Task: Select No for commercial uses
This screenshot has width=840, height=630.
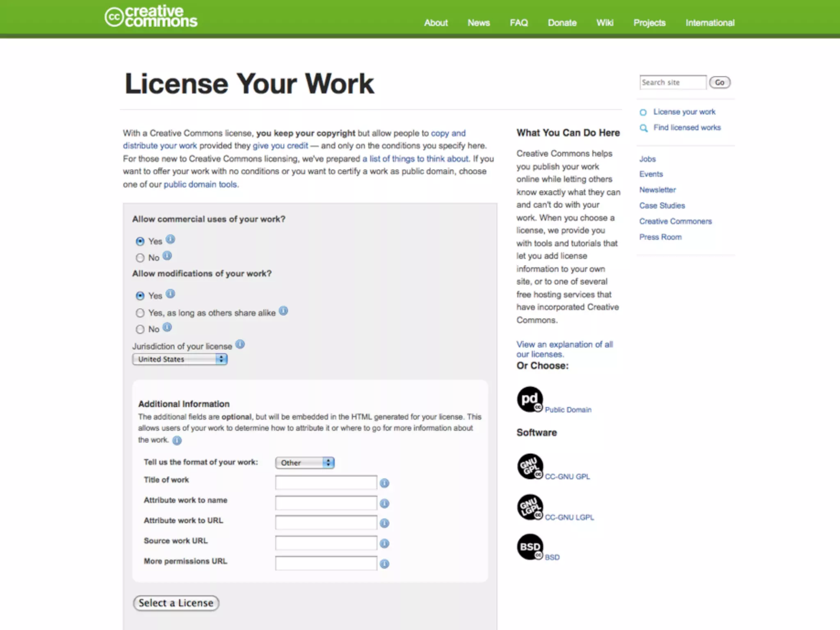Action: click(x=140, y=258)
